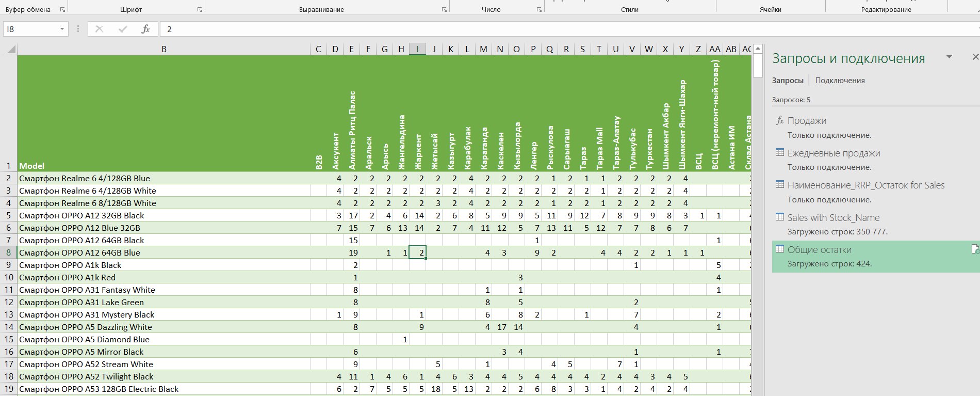Select row 15 header
Screen dimensions: 980x396
pyautogui.click(x=8, y=339)
